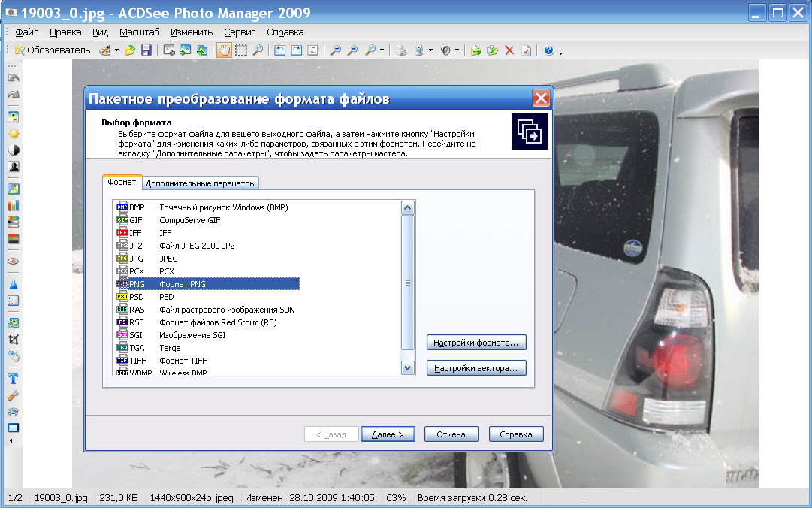Open the Масштаб menu

(139, 32)
